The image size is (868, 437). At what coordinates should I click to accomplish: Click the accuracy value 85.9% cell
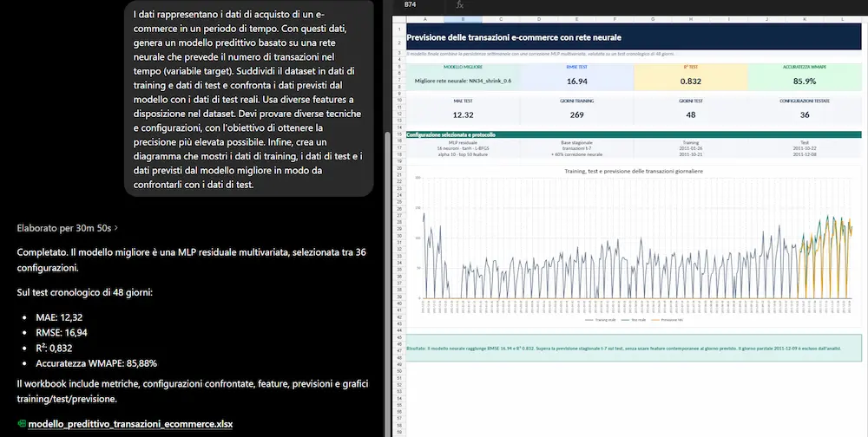805,81
